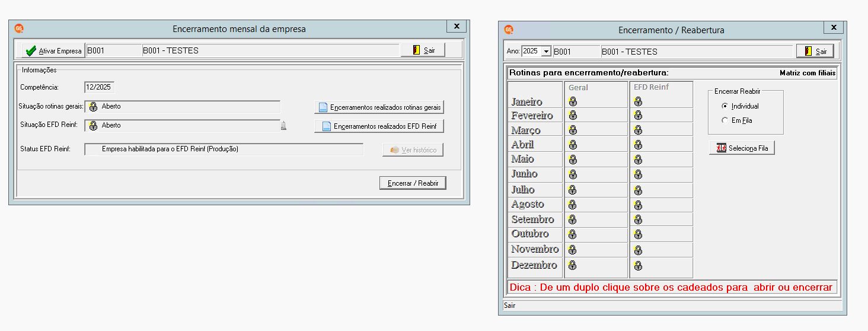868x331 pixels.
Task: Toggle Outubro padlock in EFD Reinf column
Action: point(638,234)
